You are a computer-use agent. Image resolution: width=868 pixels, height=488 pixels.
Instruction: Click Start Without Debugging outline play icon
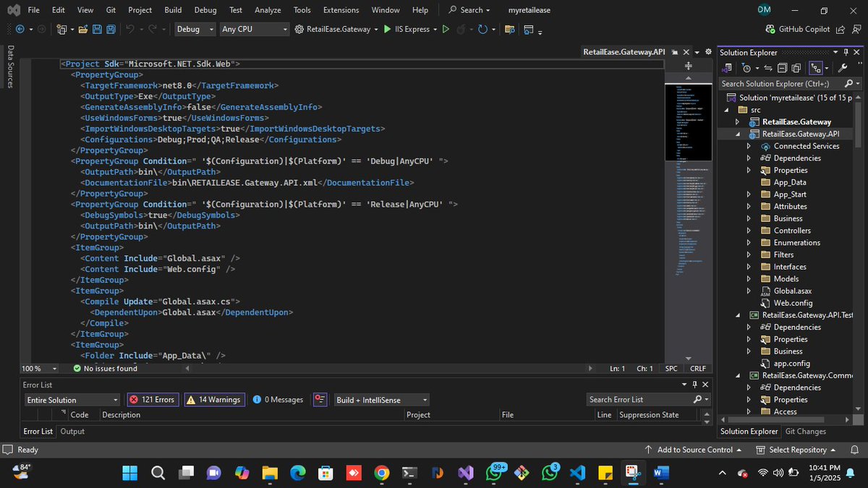click(x=446, y=30)
